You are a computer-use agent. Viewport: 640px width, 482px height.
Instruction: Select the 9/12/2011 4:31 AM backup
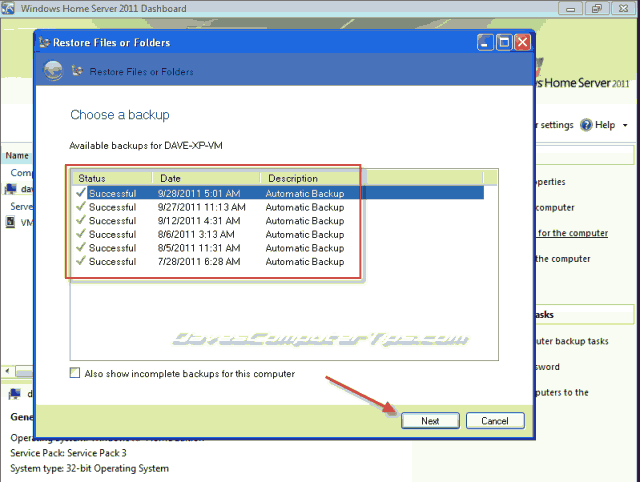278,220
